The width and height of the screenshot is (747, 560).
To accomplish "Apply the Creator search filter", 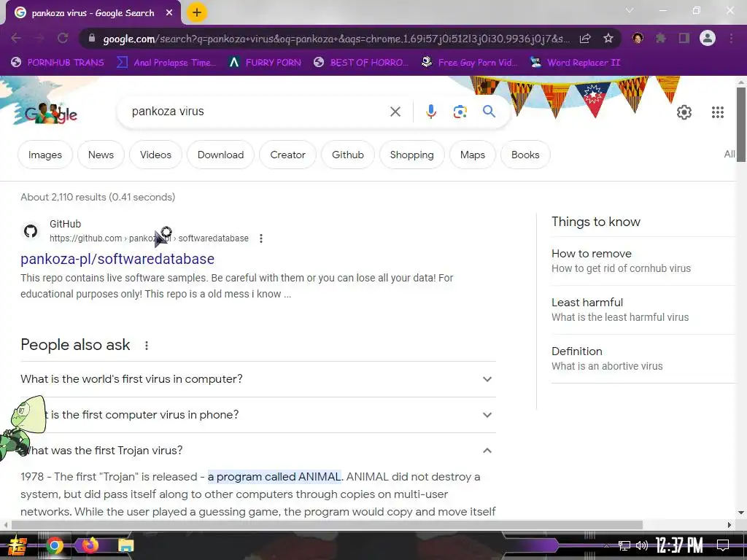I will tap(287, 155).
